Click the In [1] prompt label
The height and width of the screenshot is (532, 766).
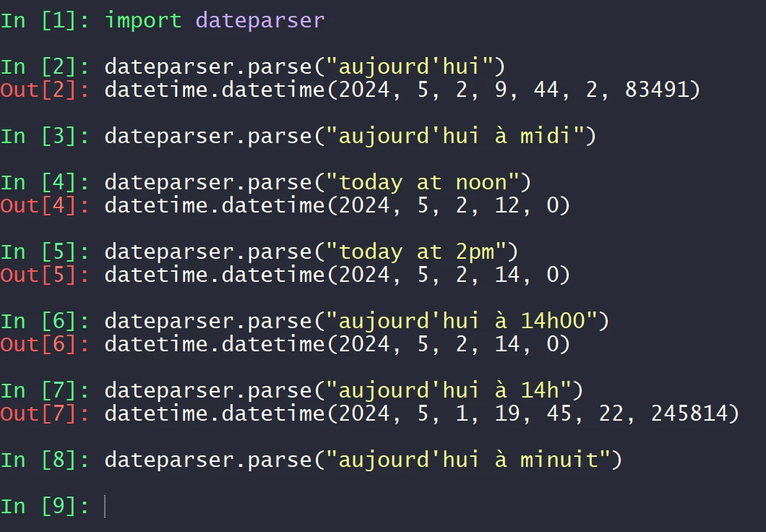point(45,20)
